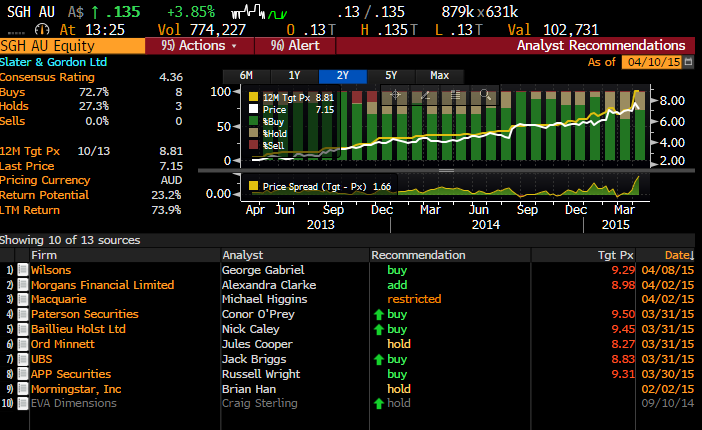
Task: Switch chart range to 1Y
Action: pyautogui.click(x=294, y=76)
